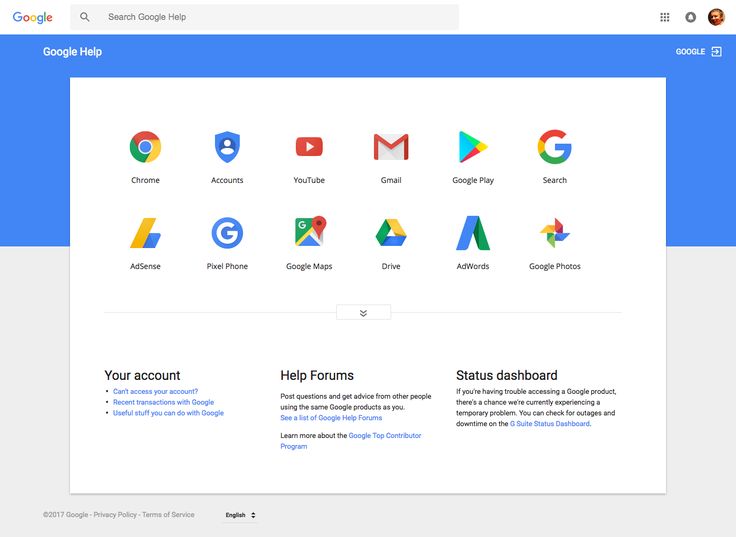Open the Google apps grid
The width and height of the screenshot is (736, 537).
click(x=665, y=17)
